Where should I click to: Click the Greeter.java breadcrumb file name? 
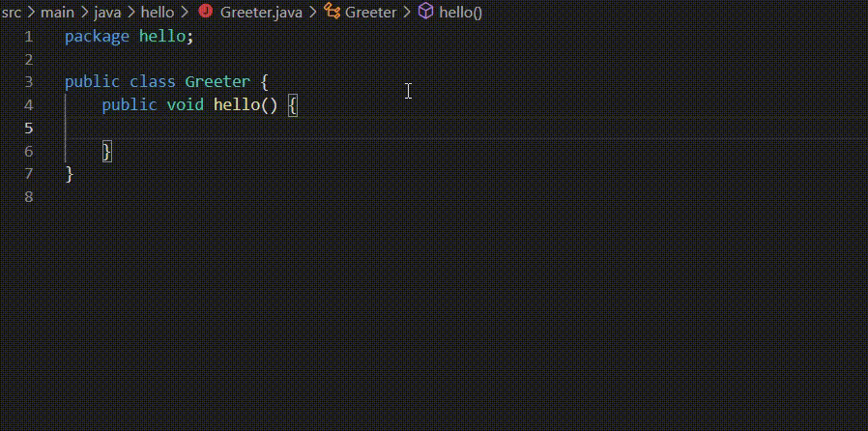point(261,13)
